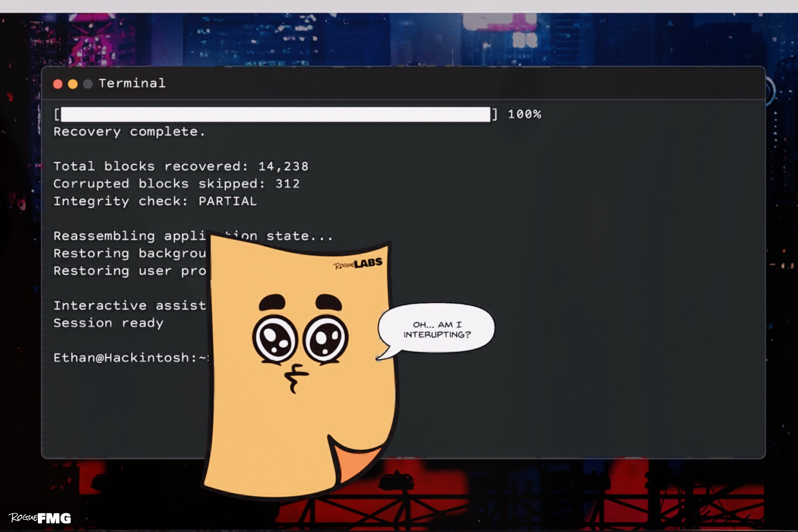Click the completed white recovery progress bar
Viewport: 798px width, 532px height.
(x=276, y=114)
